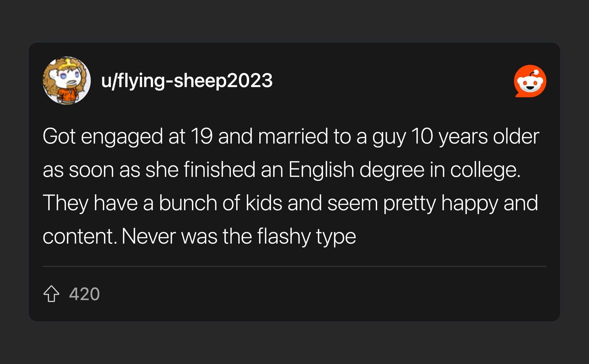Click the word "degree" in the comment

[392, 170]
